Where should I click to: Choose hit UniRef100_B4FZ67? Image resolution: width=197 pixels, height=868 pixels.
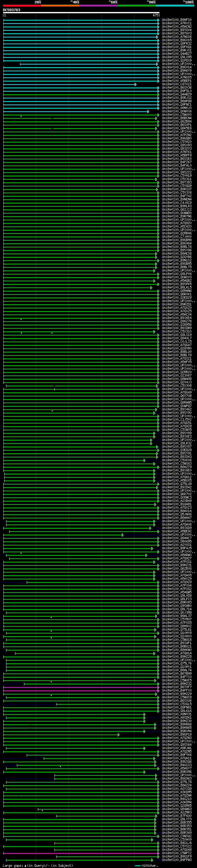176,162
